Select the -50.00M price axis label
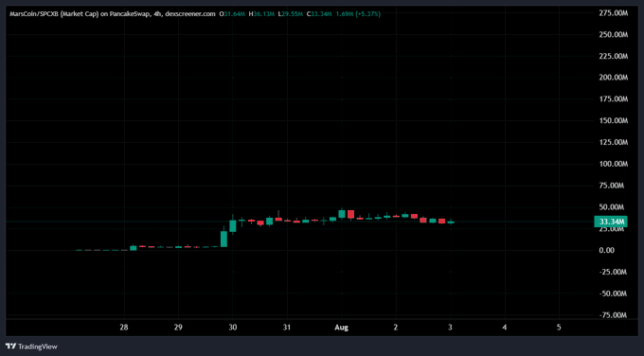Image resolution: width=644 pixels, height=356 pixels. coord(612,294)
